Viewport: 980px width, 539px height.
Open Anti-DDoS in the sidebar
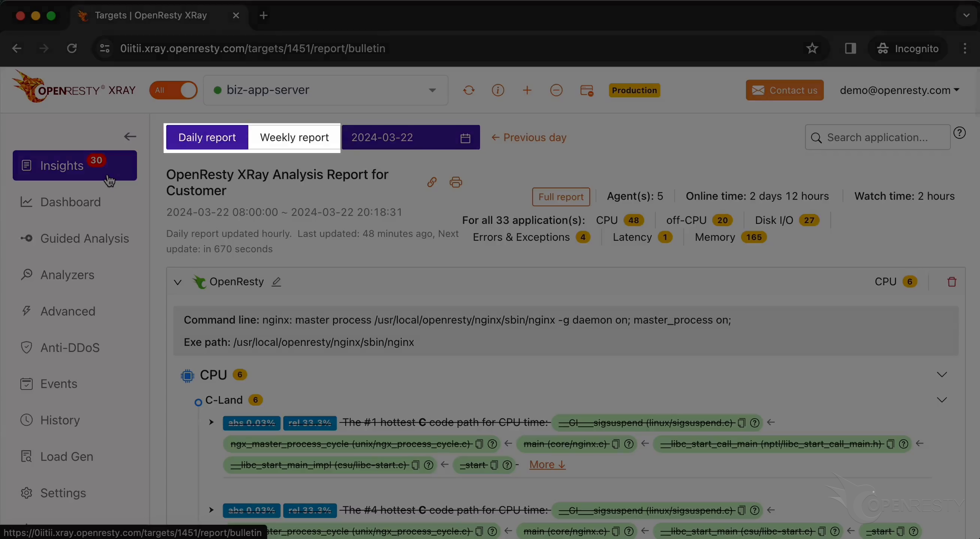point(60,347)
